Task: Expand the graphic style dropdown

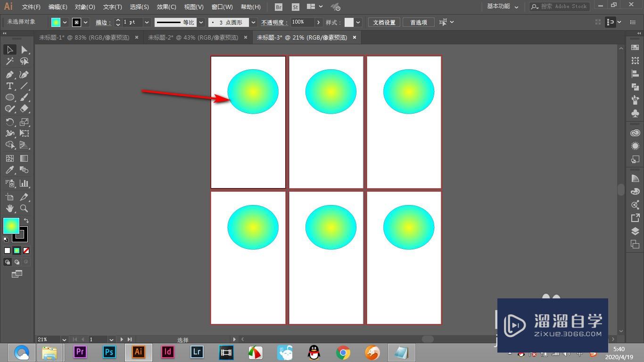Action: (x=358, y=22)
